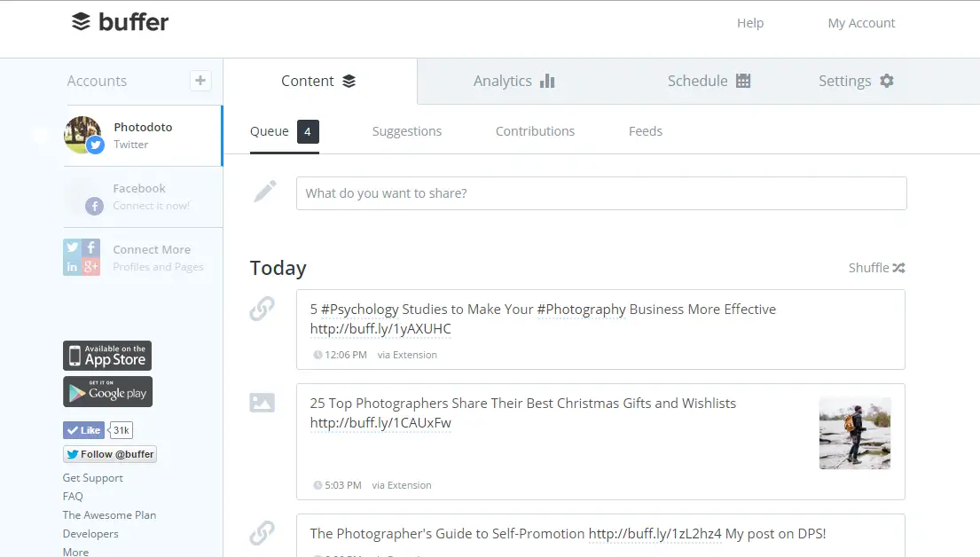The width and height of the screenshot is (980, 557).
Task: Click the Settings gear icon
Action: 886,81
